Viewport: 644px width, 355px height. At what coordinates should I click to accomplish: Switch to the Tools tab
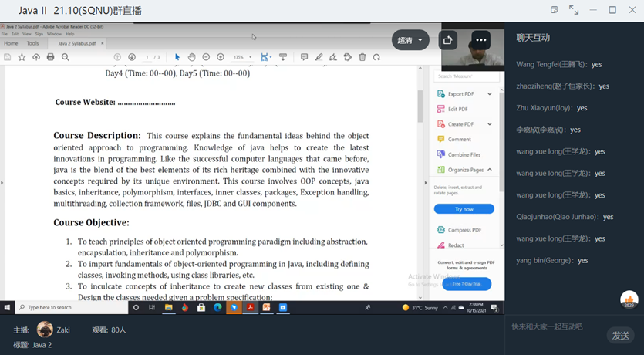pyautogui.click(x=32, y=43)
